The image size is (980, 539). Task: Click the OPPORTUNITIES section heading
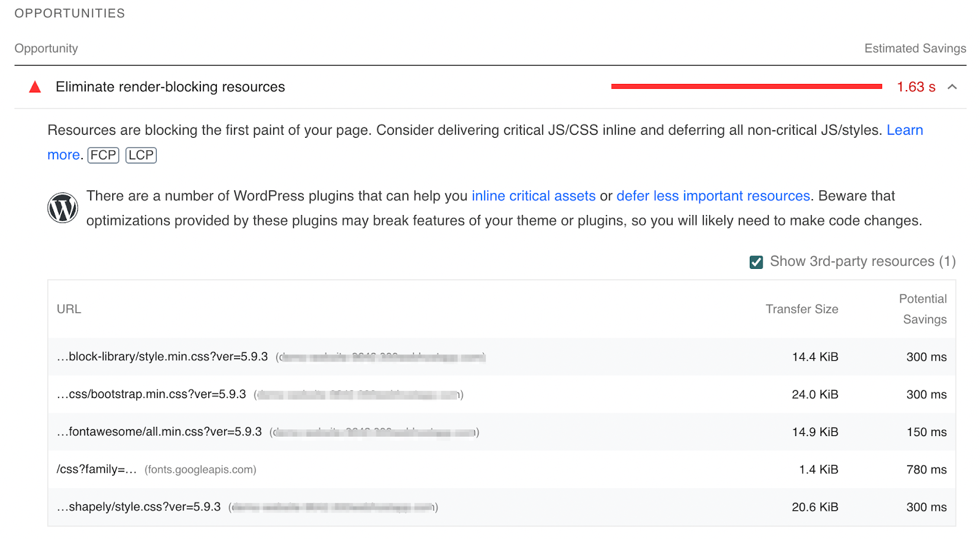pos(70,13)
